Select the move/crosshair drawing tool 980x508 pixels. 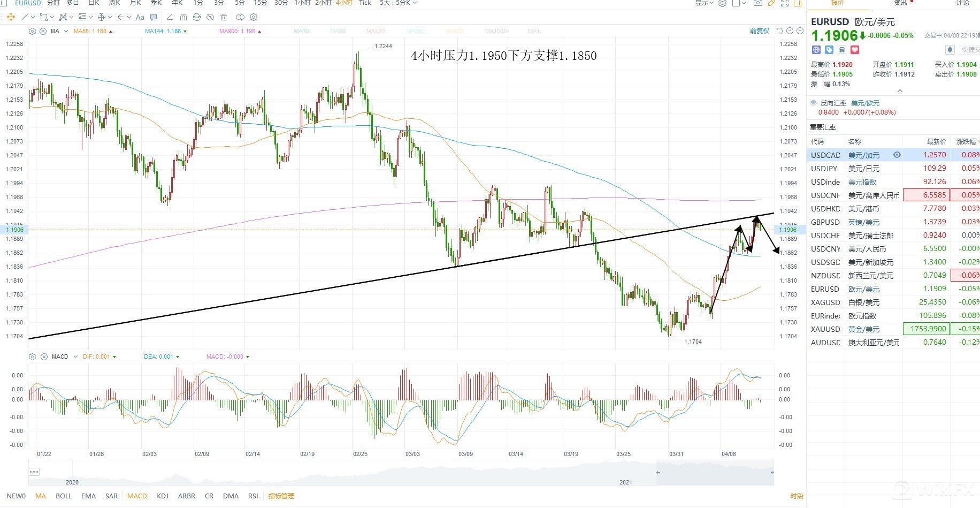coord(10,17)
